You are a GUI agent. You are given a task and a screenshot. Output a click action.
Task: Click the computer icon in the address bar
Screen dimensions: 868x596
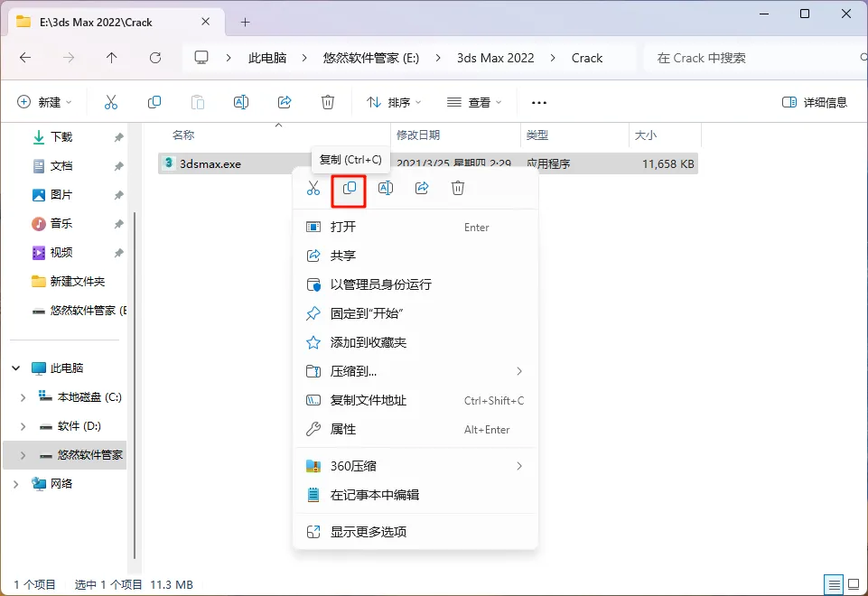pyautogui.click(x=201, y=58)
